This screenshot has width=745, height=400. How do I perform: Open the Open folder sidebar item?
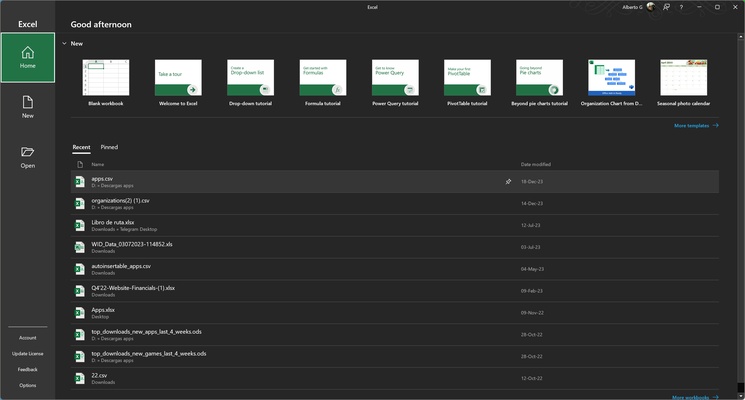[28, 157]
